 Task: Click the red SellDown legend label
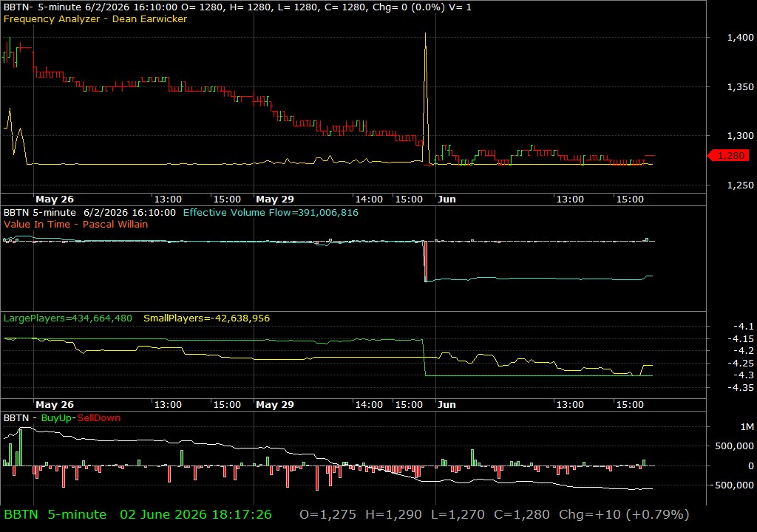coord(98,418)
